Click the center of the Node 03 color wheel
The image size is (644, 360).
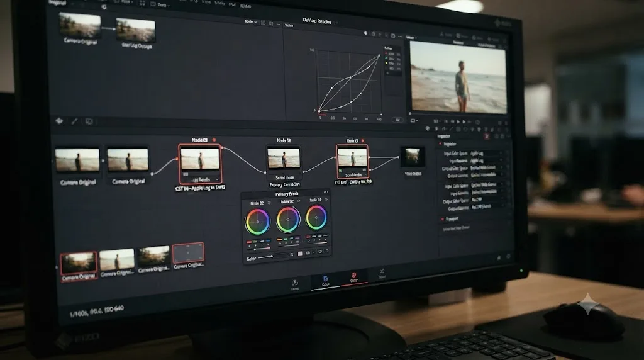(316, 217)
